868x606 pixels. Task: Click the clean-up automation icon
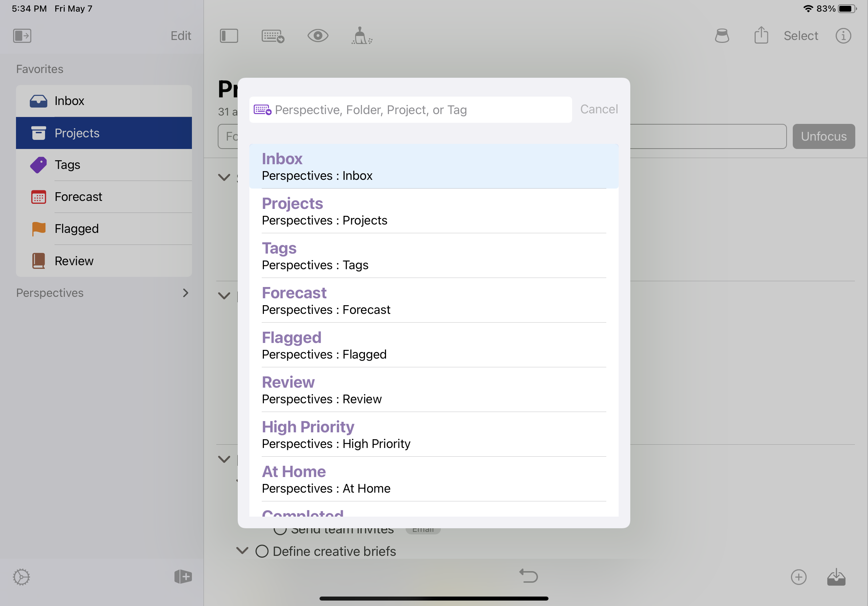[361, 36]
